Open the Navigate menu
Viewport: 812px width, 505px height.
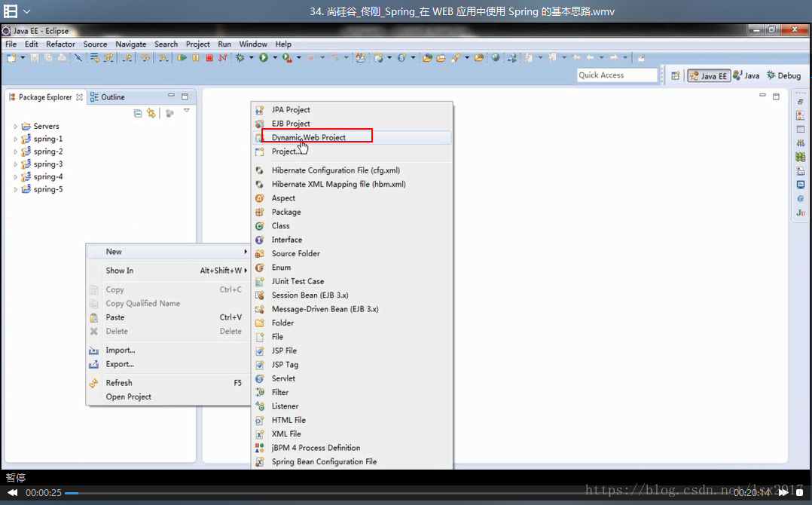pyautogui.click(x=130, y=44)
